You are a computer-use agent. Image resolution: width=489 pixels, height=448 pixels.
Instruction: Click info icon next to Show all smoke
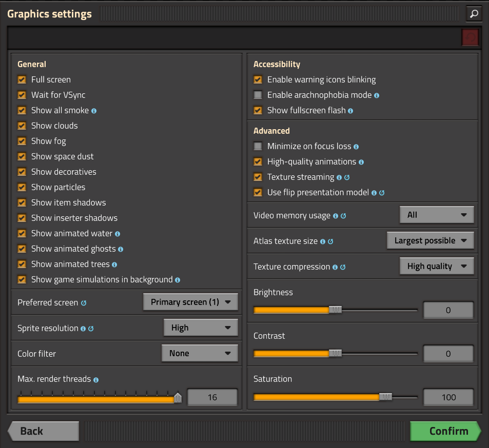point(94,111)
